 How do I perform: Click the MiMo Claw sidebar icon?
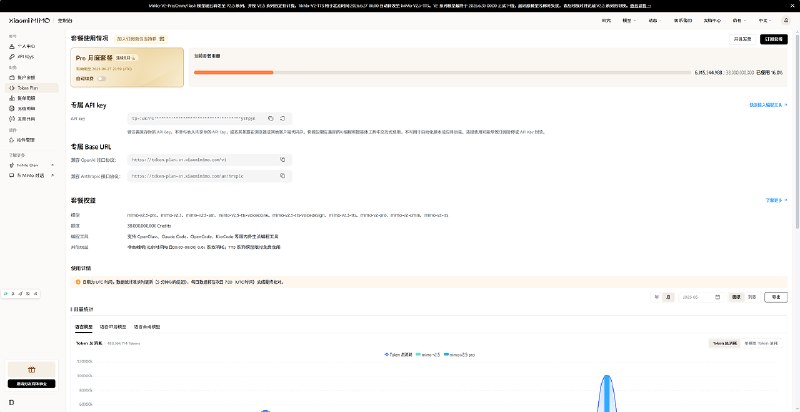(12, 165)
